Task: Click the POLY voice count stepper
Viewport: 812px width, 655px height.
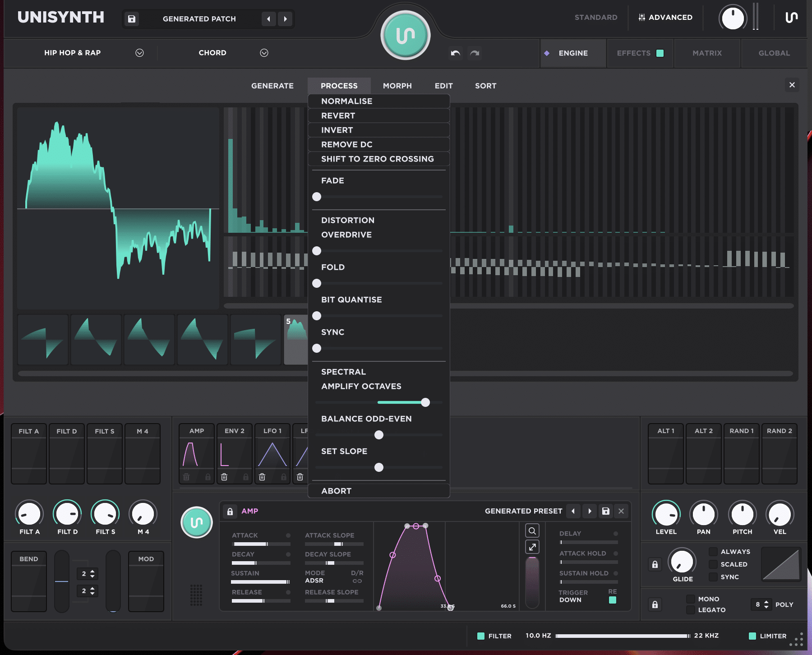Action: coord(766,604)
